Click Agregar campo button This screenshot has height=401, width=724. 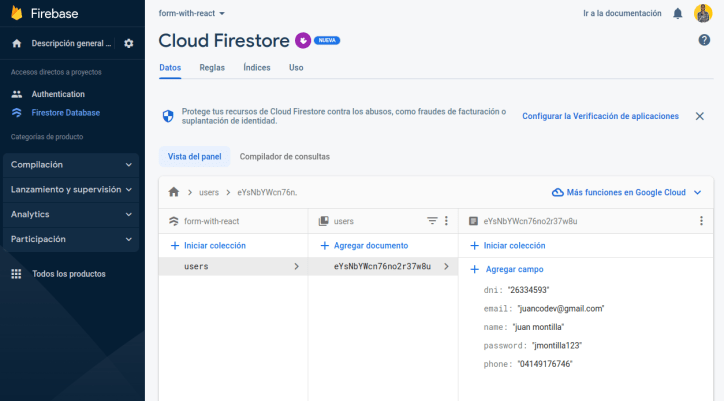(x=507, y=269)
